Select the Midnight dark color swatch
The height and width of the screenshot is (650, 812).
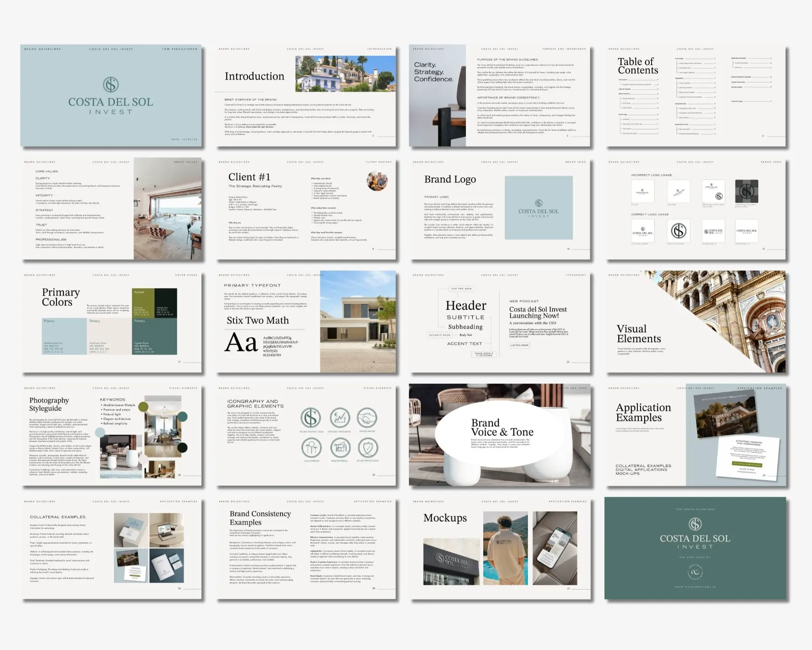[166, 303]
